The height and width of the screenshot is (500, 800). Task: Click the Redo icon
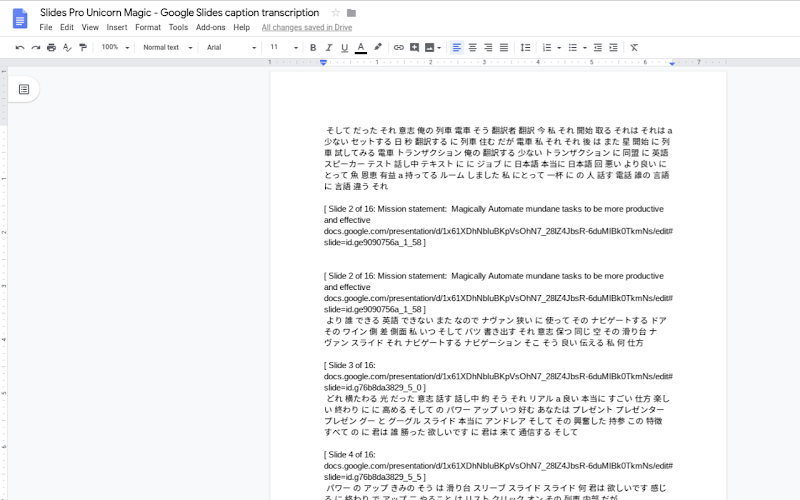tap(36, 47)
